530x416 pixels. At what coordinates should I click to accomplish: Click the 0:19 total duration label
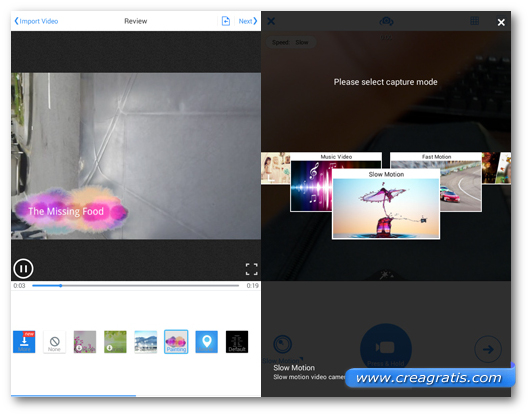click(252, 286)
